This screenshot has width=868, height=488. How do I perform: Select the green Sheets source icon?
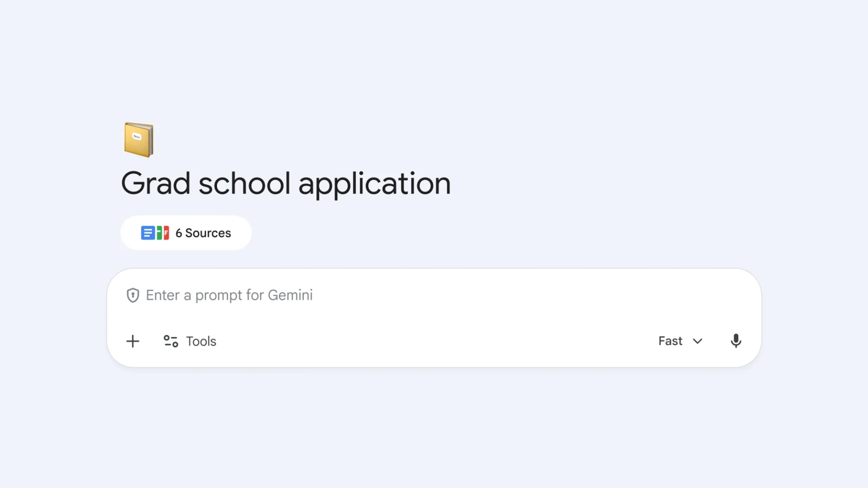click(159, 233)
